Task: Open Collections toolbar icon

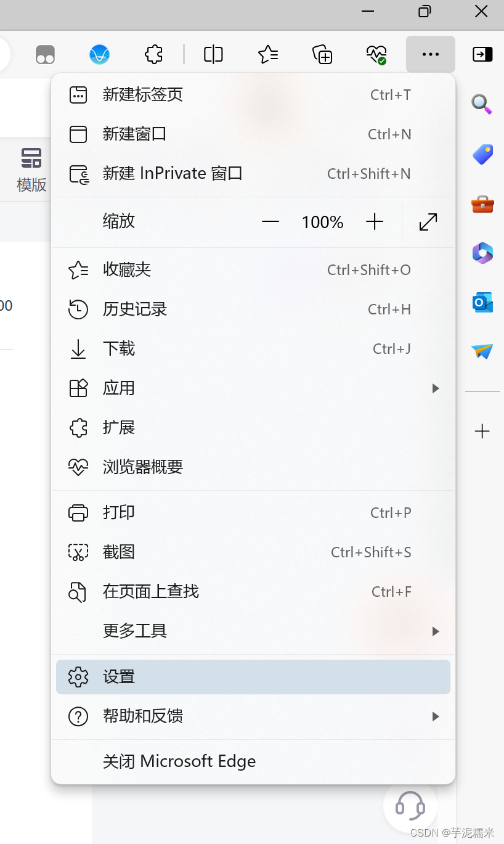Action: pyautogui.click(x=322, y=54)
